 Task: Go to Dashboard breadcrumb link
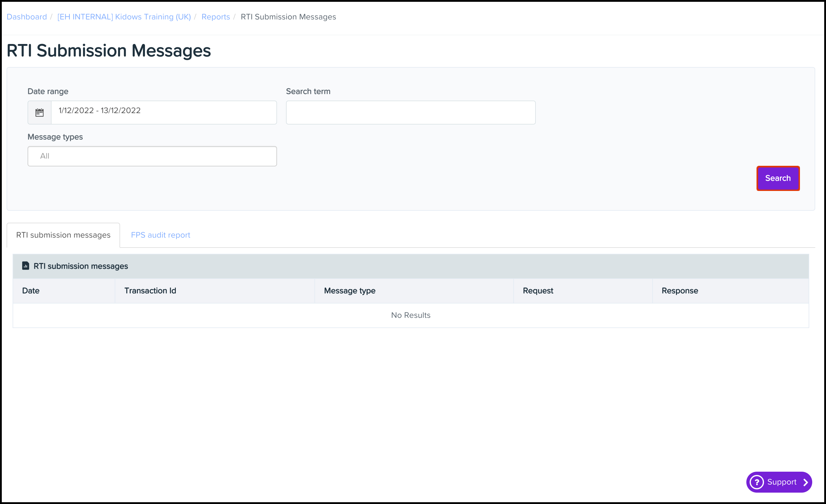27,17
